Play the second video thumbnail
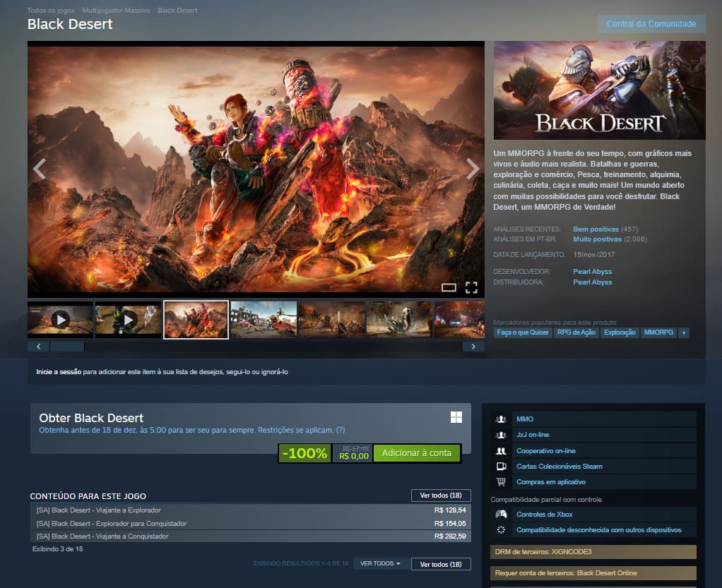This screenshot has height=588, width=722. click(128, 320)
